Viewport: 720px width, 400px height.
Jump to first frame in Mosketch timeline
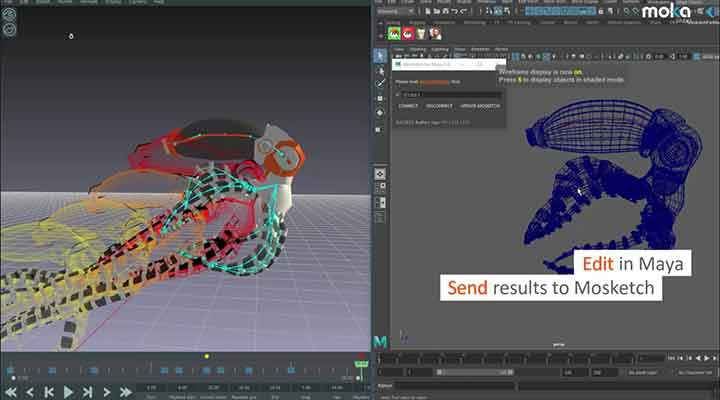coord(49,392)
